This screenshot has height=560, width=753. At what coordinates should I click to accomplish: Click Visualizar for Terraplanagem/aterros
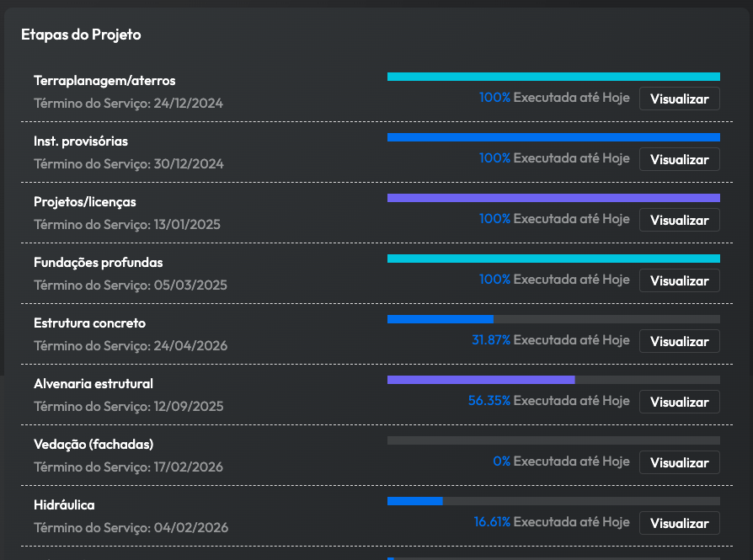tap(679, 99)
